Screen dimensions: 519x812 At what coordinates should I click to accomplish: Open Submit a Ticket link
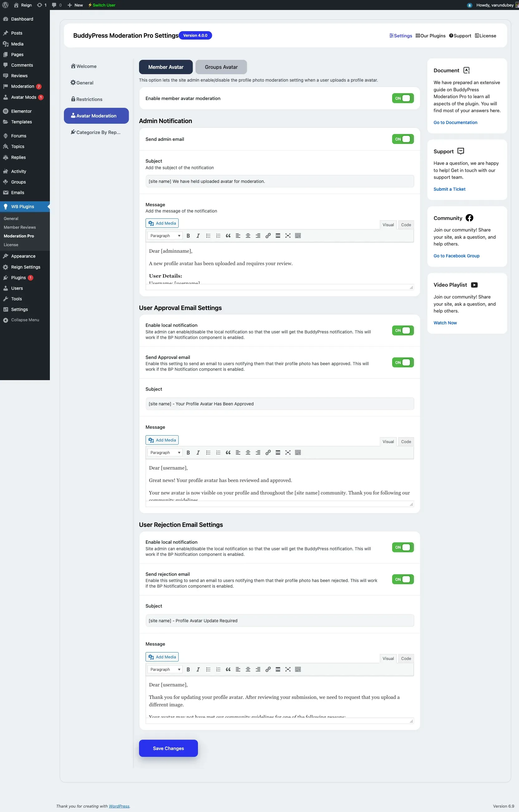(x=449, y=189)
